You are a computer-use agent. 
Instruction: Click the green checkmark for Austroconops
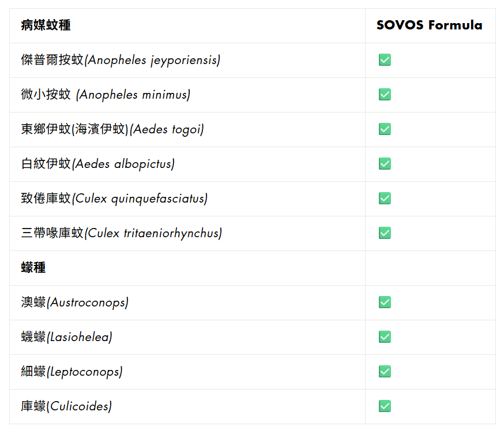click(x=385, y=302)
